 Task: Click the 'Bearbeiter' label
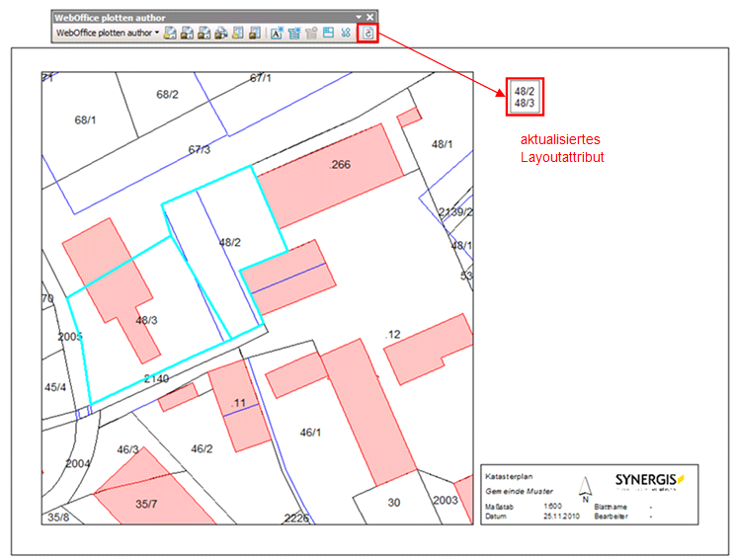(612, 517)
